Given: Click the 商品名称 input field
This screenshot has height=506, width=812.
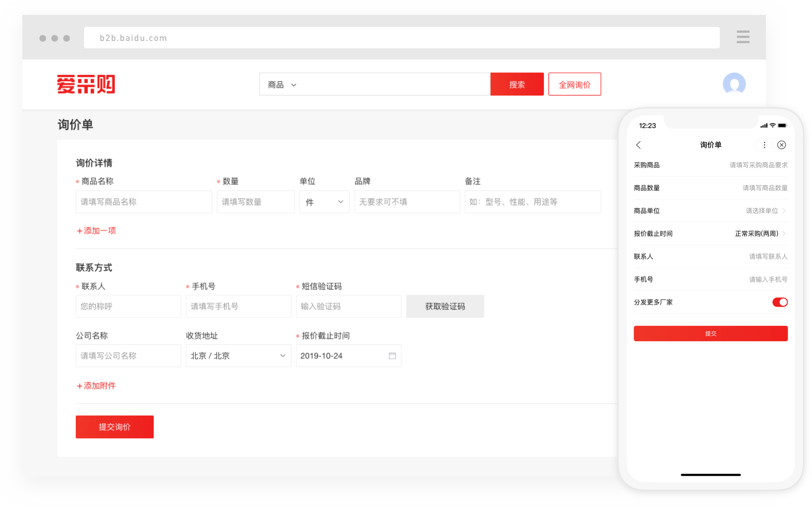Looking at the screenshot, I should 144,202.
